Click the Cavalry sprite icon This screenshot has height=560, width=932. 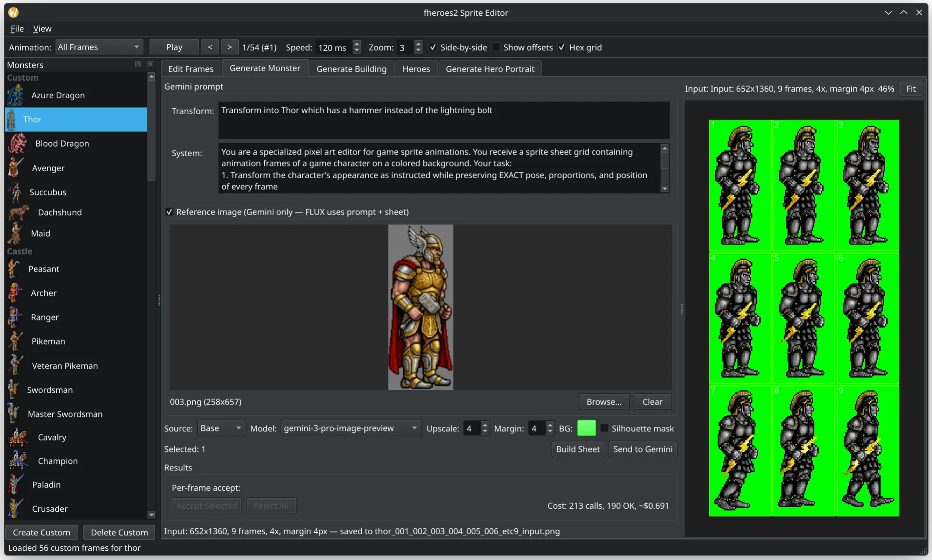point(19,437)
